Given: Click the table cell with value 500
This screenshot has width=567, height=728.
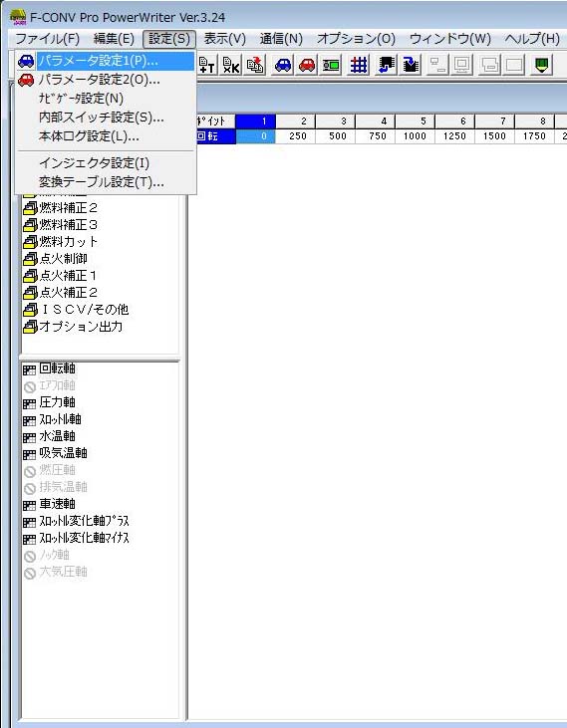Looking at the screenshot, I should pyautogui.click(x=336, y=136).
